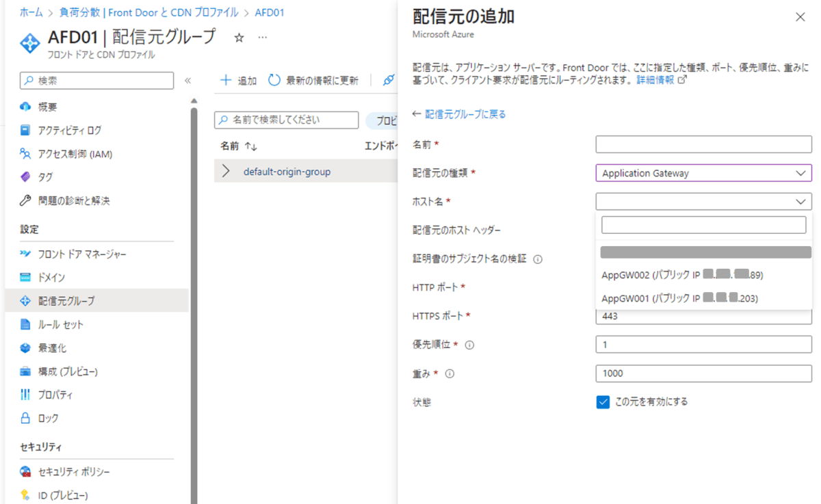
Task: Click ホーム breadcrumb link
Action: (x=31, y=12)
